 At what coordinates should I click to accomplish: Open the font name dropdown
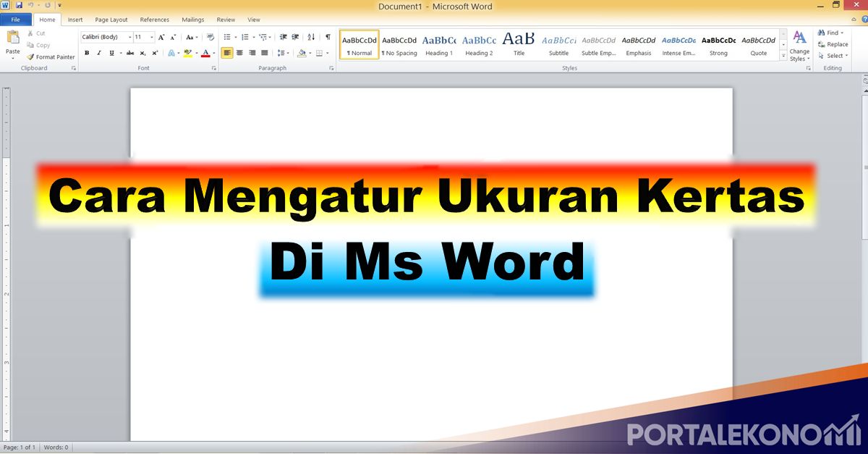click(x=130, y=37)
